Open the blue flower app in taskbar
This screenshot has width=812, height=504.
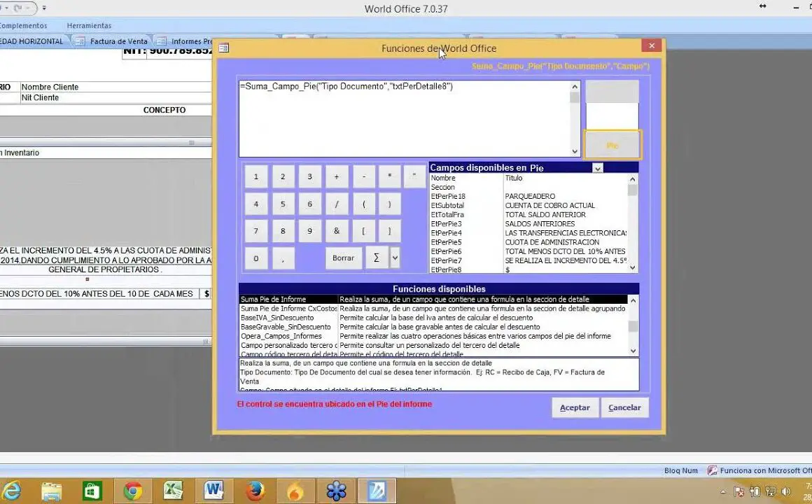(336, 490)
